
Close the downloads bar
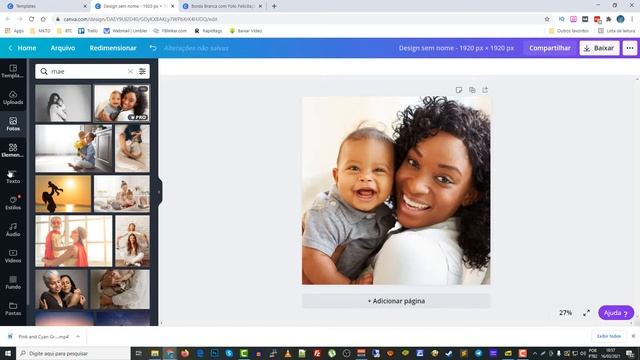click(x=633, y=336)
